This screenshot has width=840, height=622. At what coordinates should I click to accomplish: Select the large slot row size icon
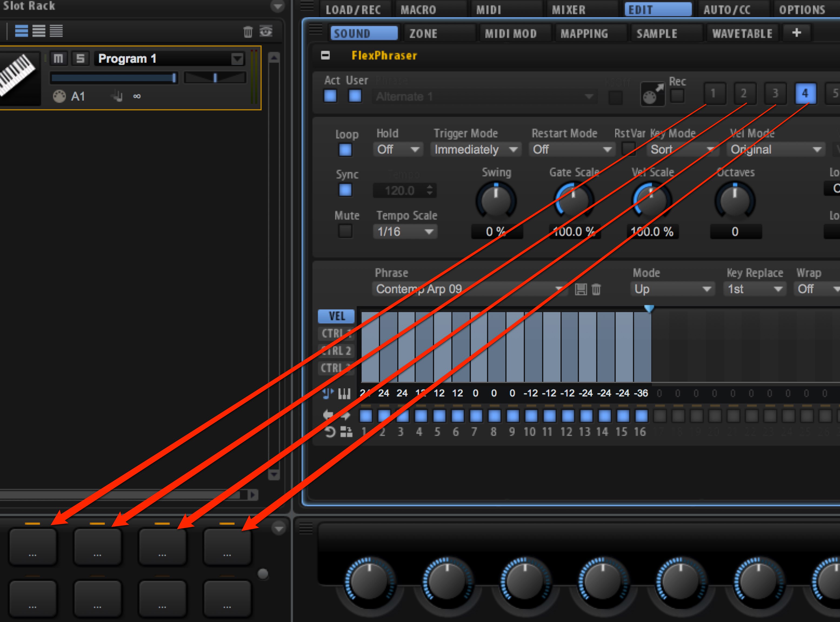tap(21, 31)
